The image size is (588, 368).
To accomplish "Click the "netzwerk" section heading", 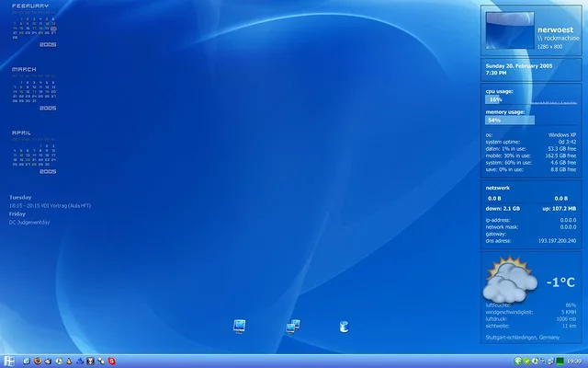I will coord(498,188).
